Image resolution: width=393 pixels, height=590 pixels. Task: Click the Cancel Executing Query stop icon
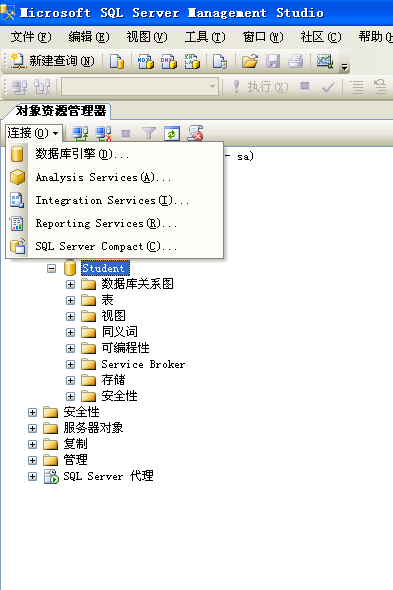305,87
